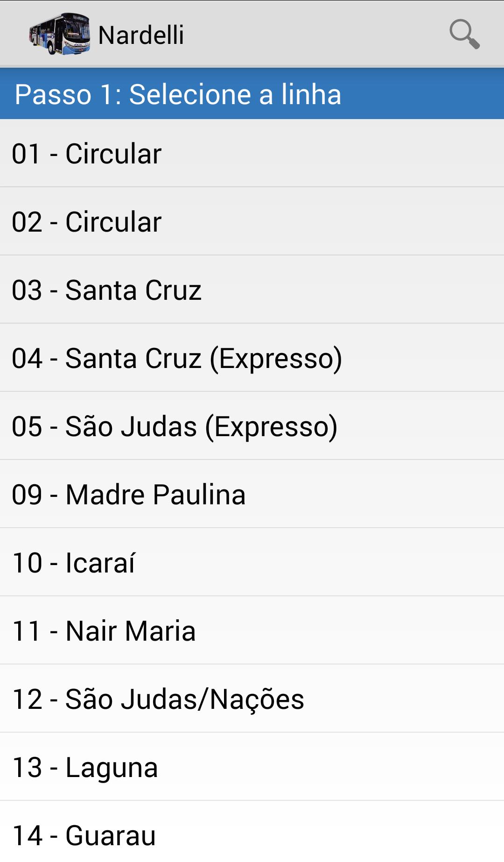This screenshot has height=862, width=504.
Task: Tap the Nardelli bus logo icon
Action: (59, 34)
